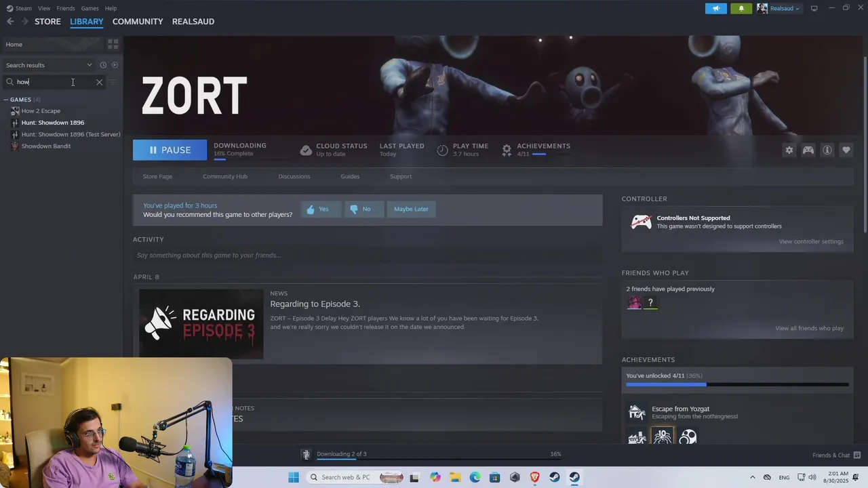Open the Friends menu
The height and width of the screenshot is (488, 868).
[66, 8]
